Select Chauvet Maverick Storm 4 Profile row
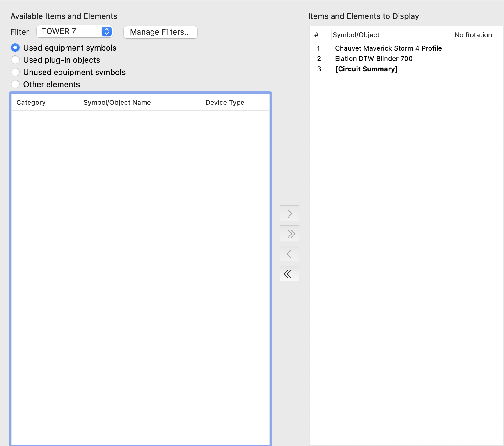The width and height of the screenshot is (504, 446). click(388, 48)
